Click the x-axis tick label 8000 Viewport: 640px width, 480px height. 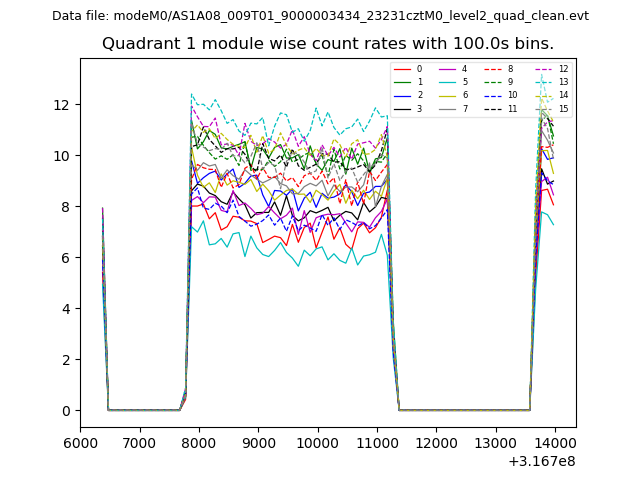(199, 442)
